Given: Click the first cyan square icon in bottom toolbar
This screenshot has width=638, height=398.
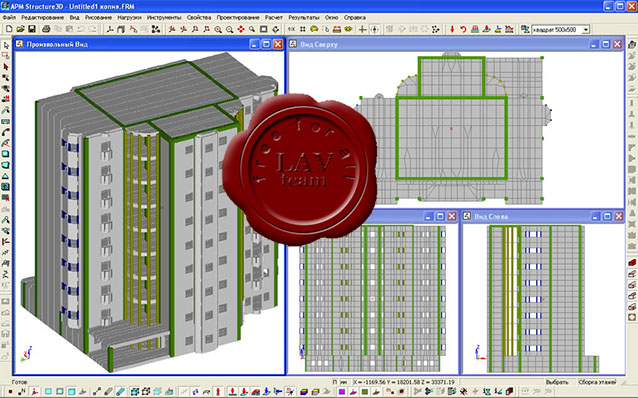Looking at the screenshot, I should pos(48,391).
